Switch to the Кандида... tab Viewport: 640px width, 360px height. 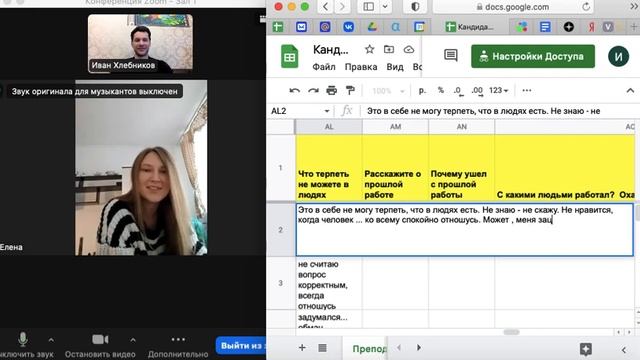(469, 27)
